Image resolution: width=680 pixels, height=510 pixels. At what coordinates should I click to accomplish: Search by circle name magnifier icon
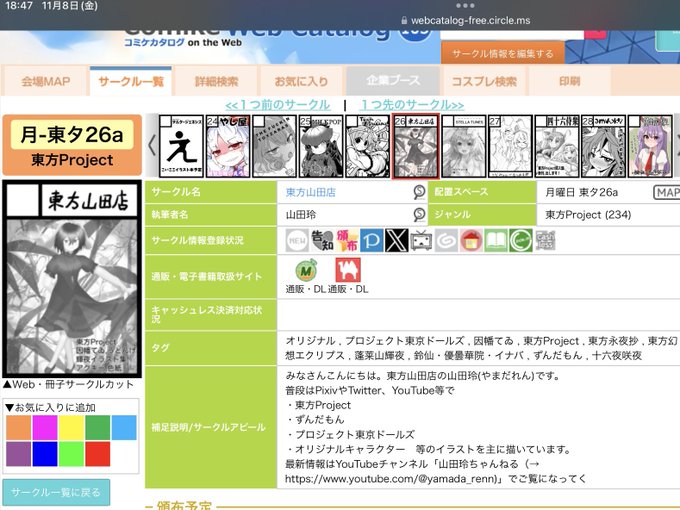coord(419,192)
